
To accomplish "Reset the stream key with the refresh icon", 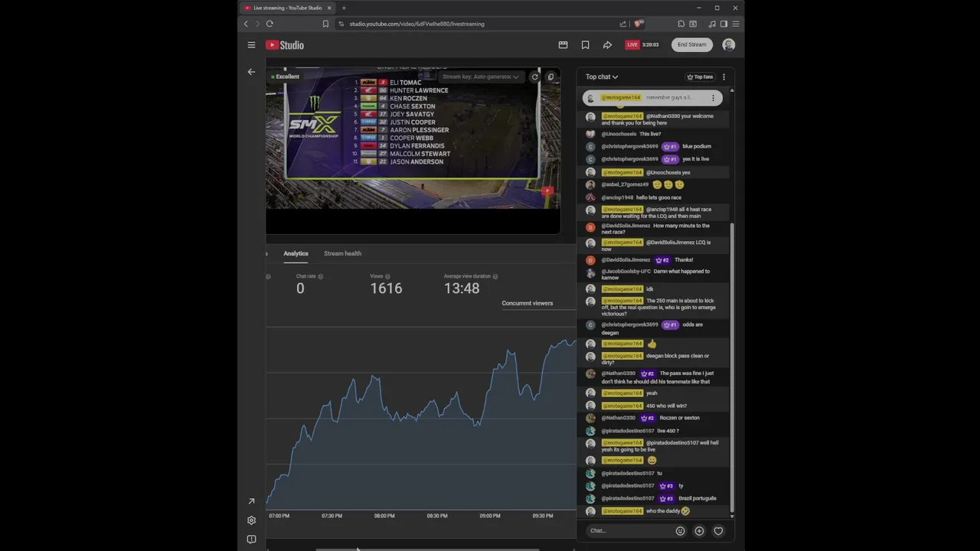I will point(534,77).
